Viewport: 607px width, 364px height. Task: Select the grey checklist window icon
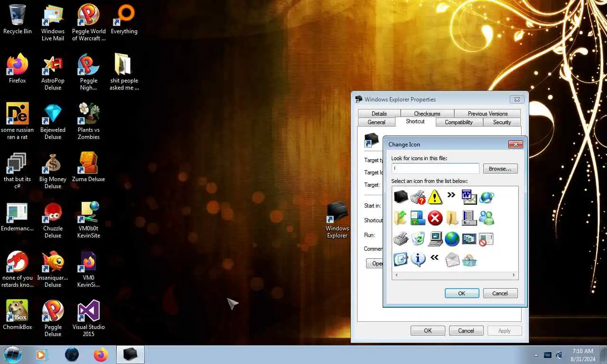pos(469,218)
